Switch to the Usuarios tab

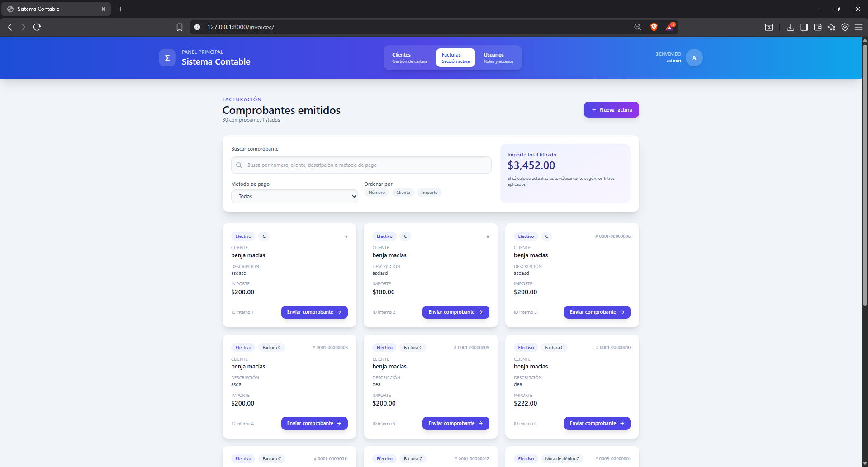(498, 58)
